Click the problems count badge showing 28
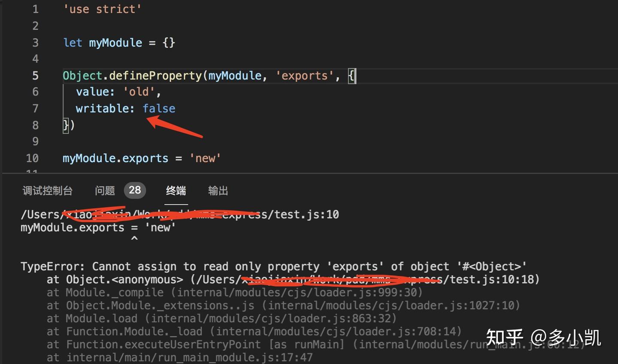 [135, 190]
